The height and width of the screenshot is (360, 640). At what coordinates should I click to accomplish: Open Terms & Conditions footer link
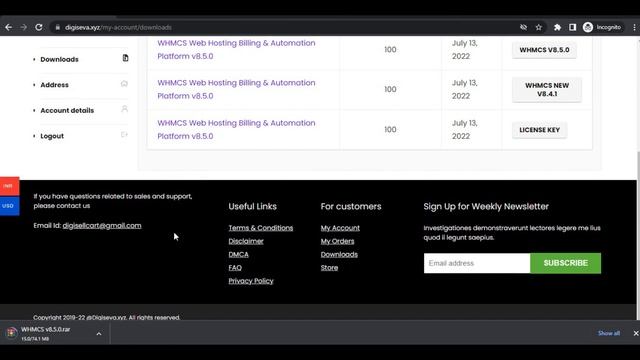coord(260,228)
